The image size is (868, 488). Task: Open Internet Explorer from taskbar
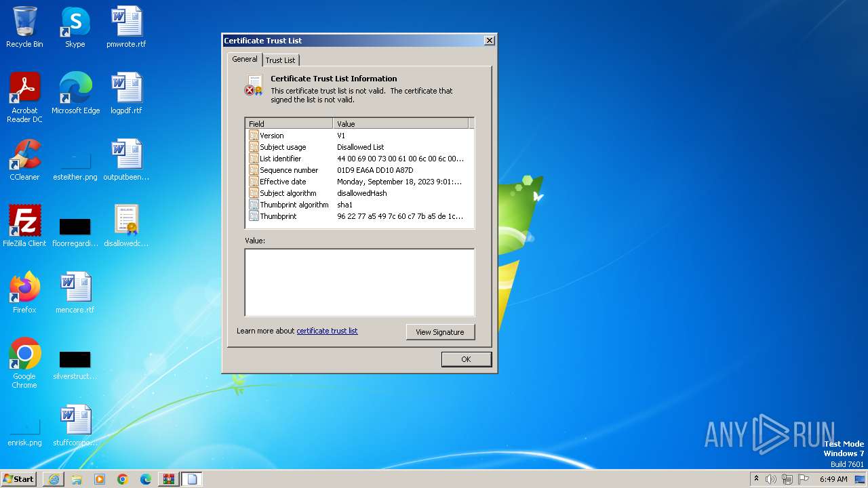(x=54, y=479)
